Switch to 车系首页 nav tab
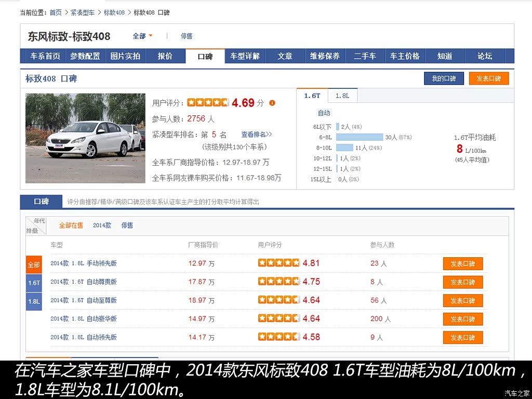The height and width of the screenshot is (399, 532). (x=46, y=56)
